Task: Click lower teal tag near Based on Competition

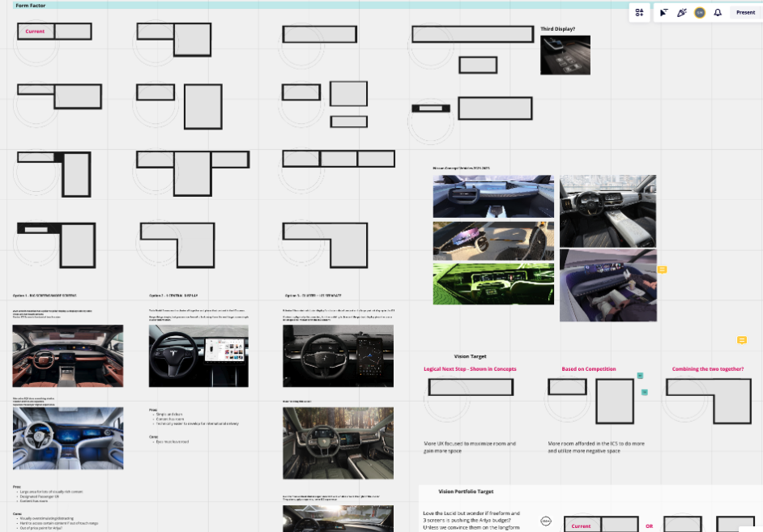Action: (x=645, y=392)
